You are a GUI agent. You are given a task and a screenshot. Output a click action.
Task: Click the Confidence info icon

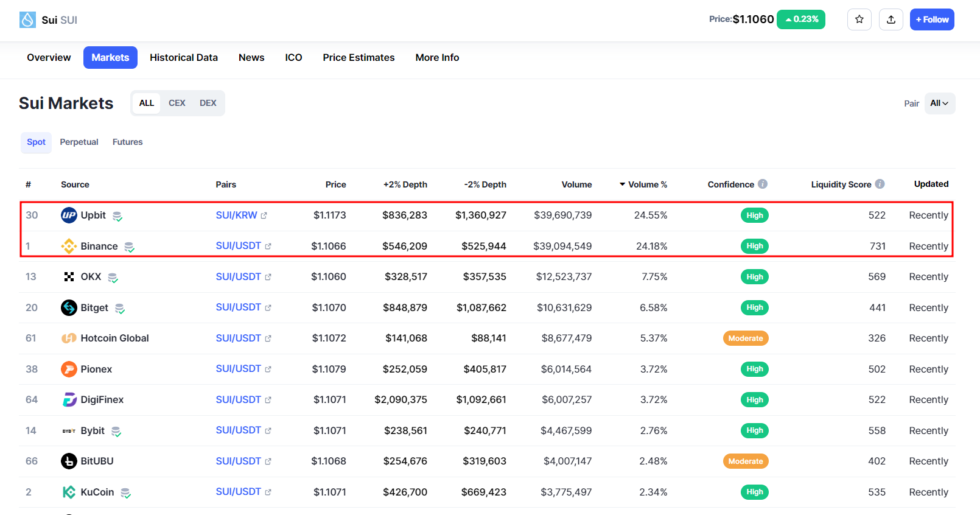tap(763, 184)
